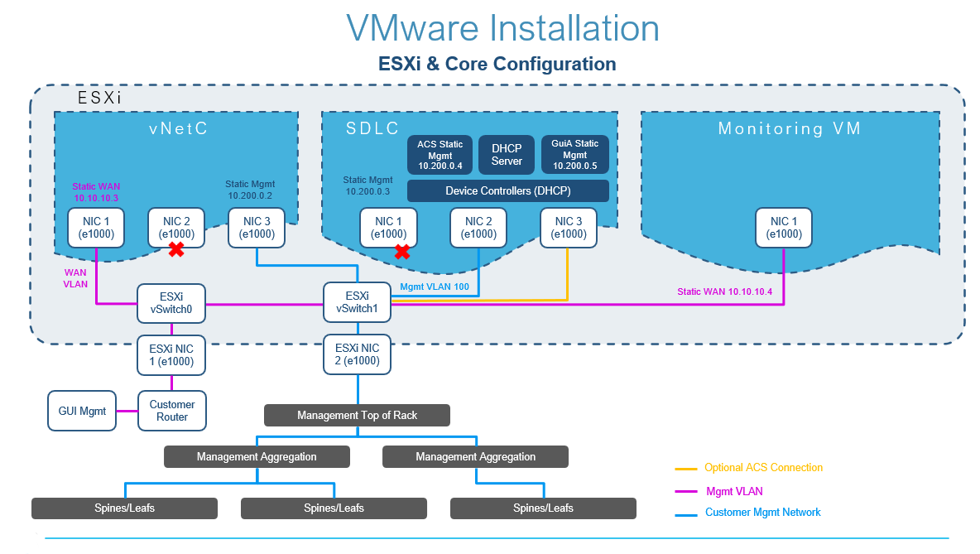Click the yellow Optional ACS Connection legend line
This screenshot has width=980, height=554.
(x=686, y=469)
